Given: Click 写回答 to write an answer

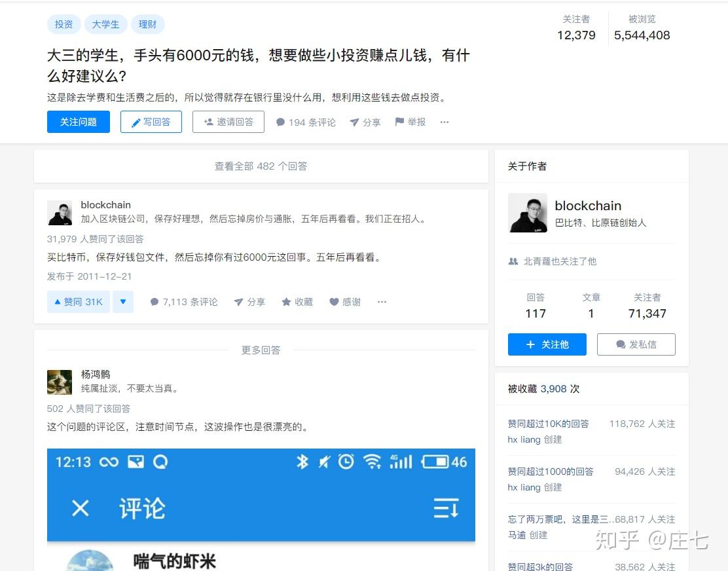Looking at the screenshot, I should (151, 122).
